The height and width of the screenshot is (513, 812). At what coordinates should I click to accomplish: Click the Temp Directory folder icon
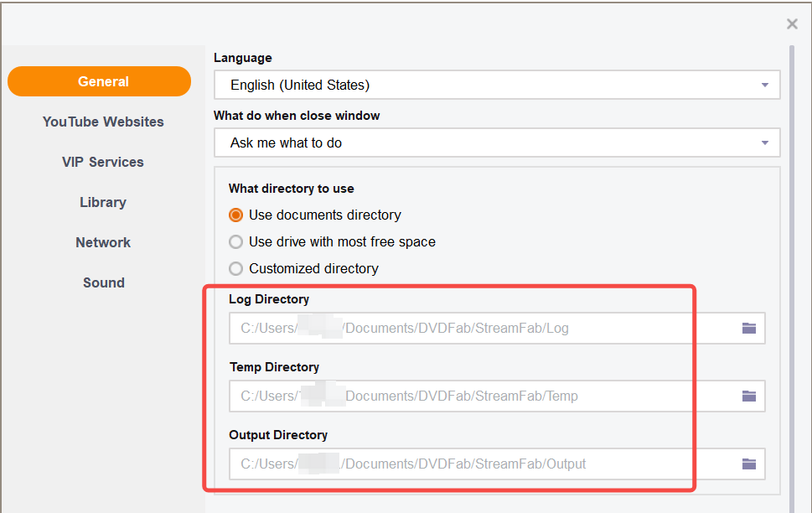point(748,396)
